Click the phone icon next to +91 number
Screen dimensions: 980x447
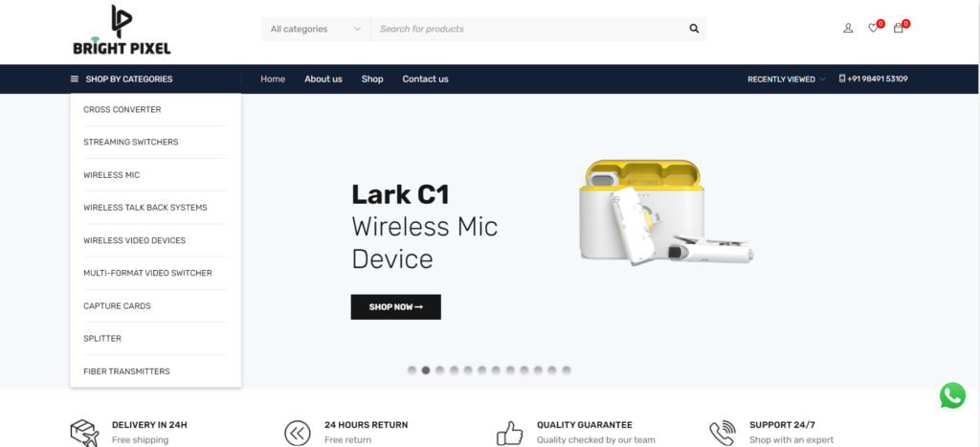click(x=842, y=78)
